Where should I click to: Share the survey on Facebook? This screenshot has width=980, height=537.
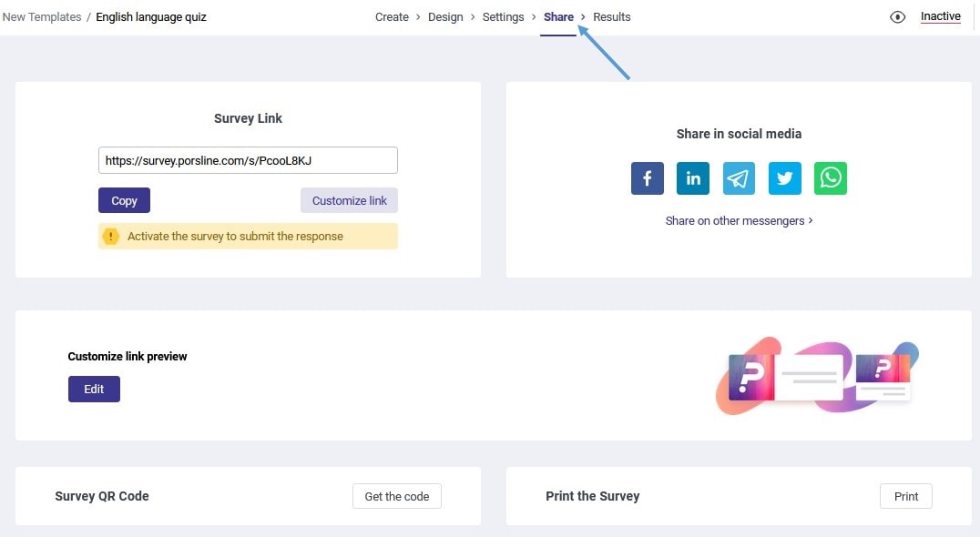pyautogui.click(x=647, y=178)
